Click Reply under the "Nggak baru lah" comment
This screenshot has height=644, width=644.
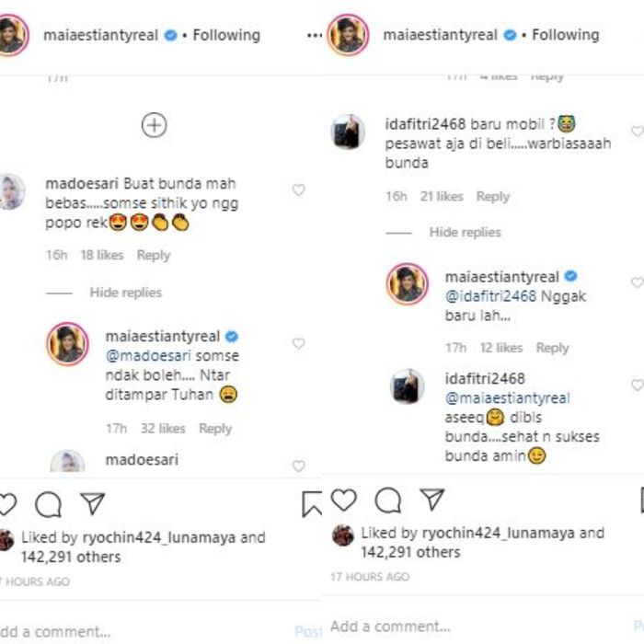coord(552,348)
